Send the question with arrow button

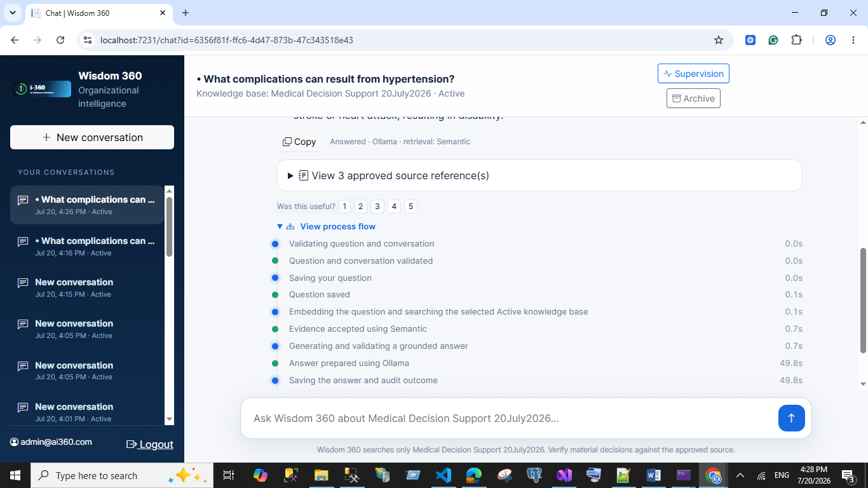click(x=791, y=418)
